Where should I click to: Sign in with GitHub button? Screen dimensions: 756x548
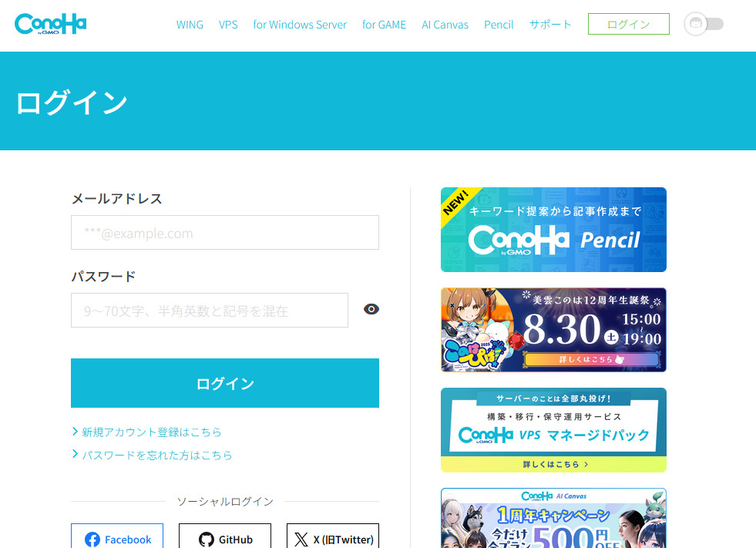[x=225, y=539]
